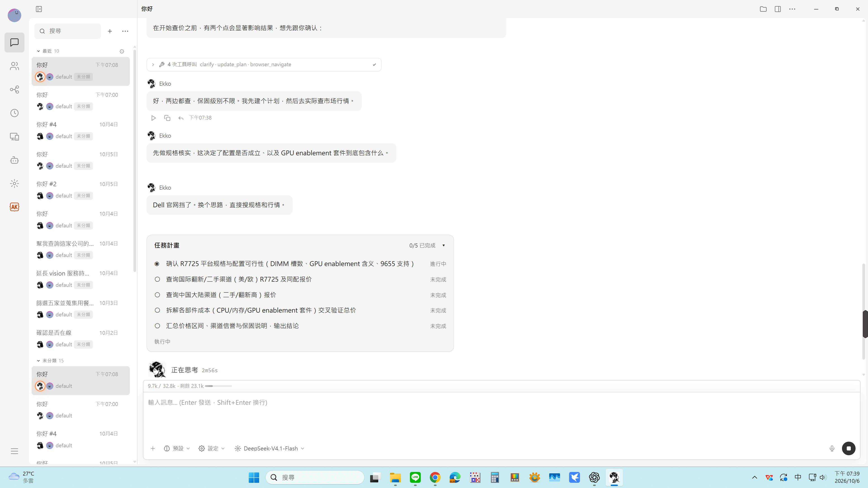Open the recent group settings gear
The height and width of the screenshot is (488, 868).
click(122, 51)
